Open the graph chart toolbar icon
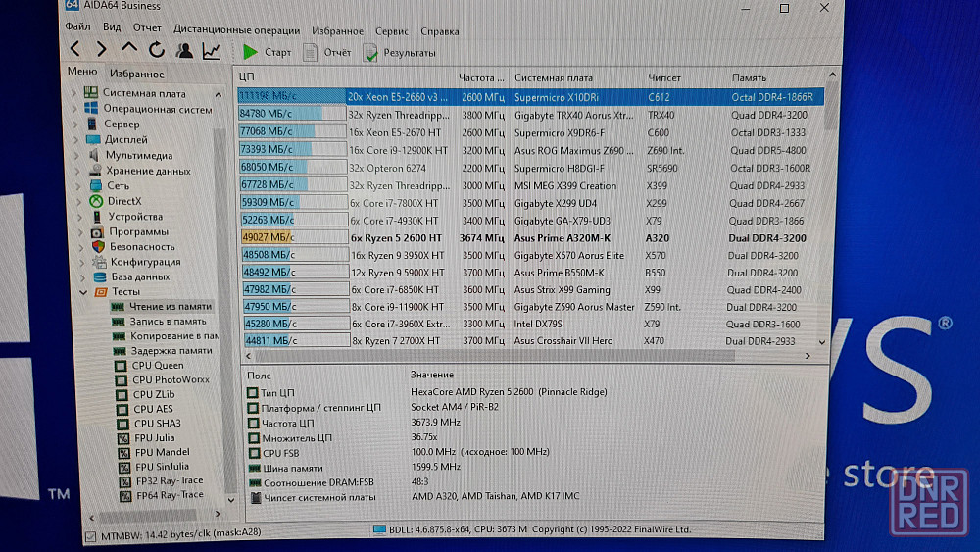 [x=212, y=51]
